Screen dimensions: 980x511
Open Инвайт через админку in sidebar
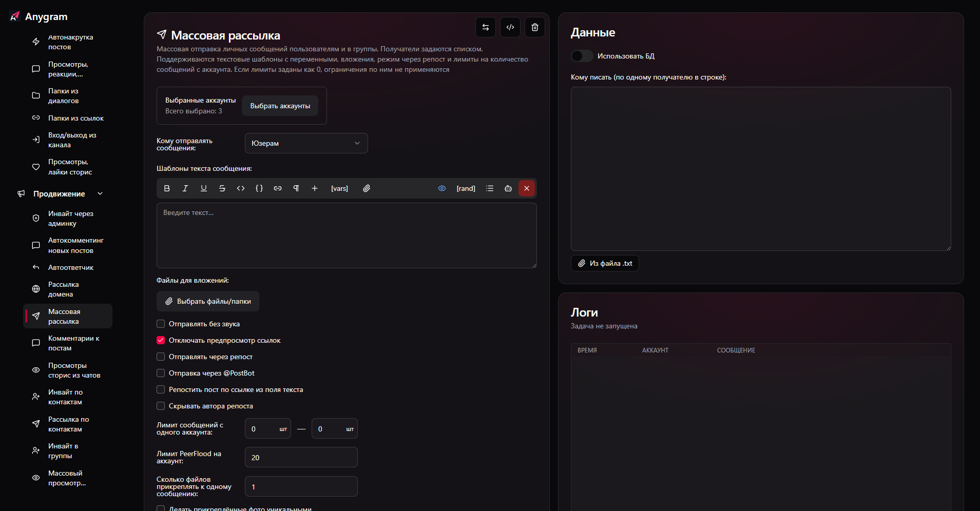click(68, 218)
